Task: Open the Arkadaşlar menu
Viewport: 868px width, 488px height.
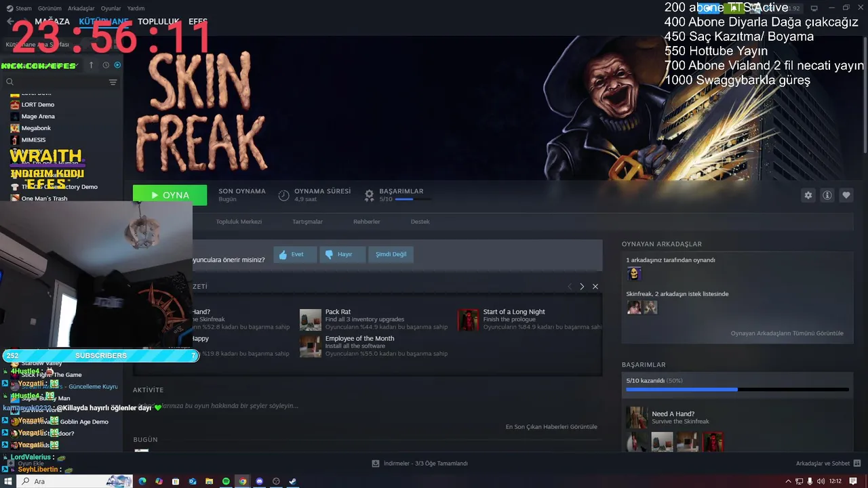Action: point(81,8)
